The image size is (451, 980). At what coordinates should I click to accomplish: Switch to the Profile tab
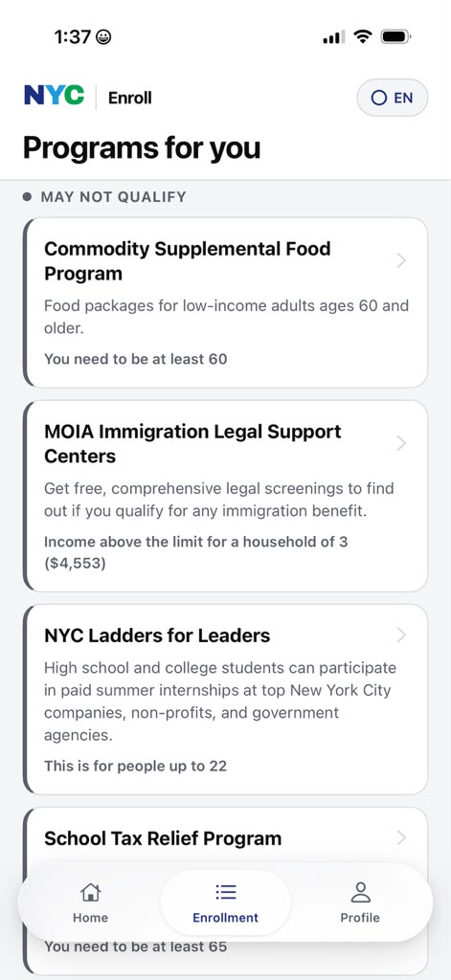tap(360, 902)
